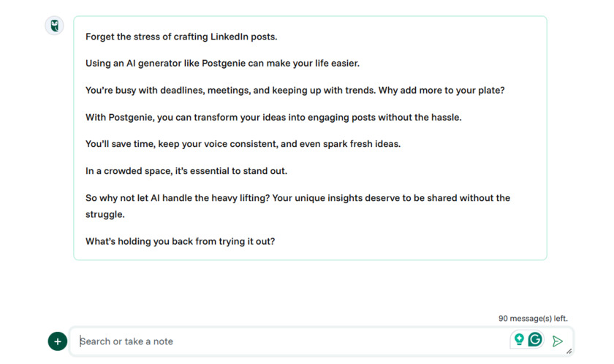614x364 pixels.
Task: Click the resize handle at the input corner
Action: (569, 351)
